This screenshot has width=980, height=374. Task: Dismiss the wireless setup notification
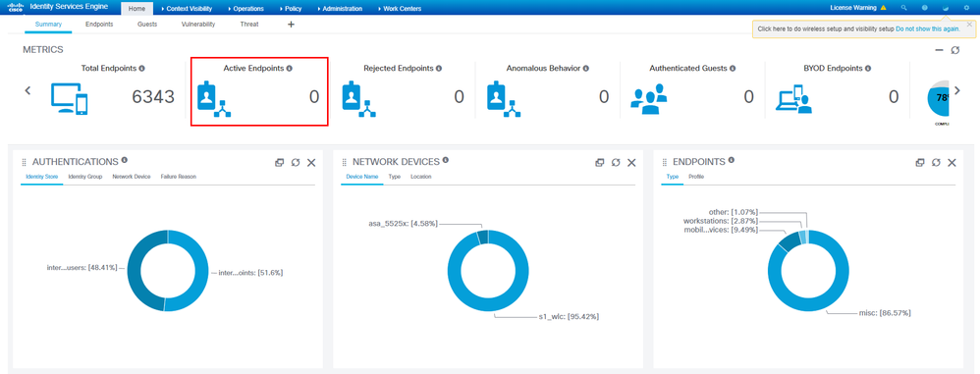pos(969,25)
